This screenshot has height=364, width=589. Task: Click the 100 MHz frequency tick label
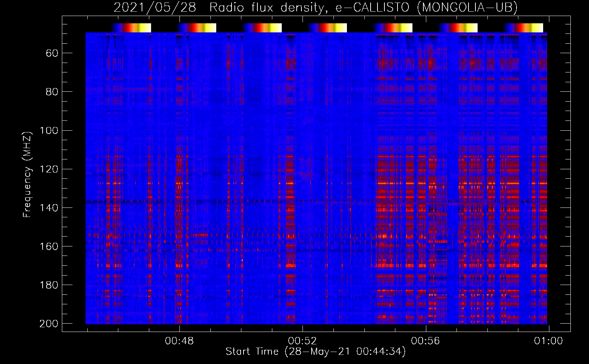tap(49, 130)
